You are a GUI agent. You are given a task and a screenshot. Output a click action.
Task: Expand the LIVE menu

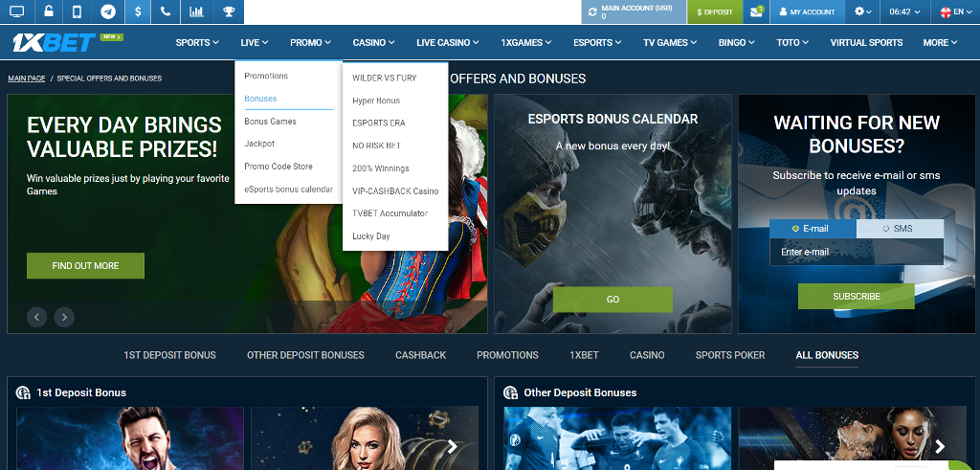point(255,42)
